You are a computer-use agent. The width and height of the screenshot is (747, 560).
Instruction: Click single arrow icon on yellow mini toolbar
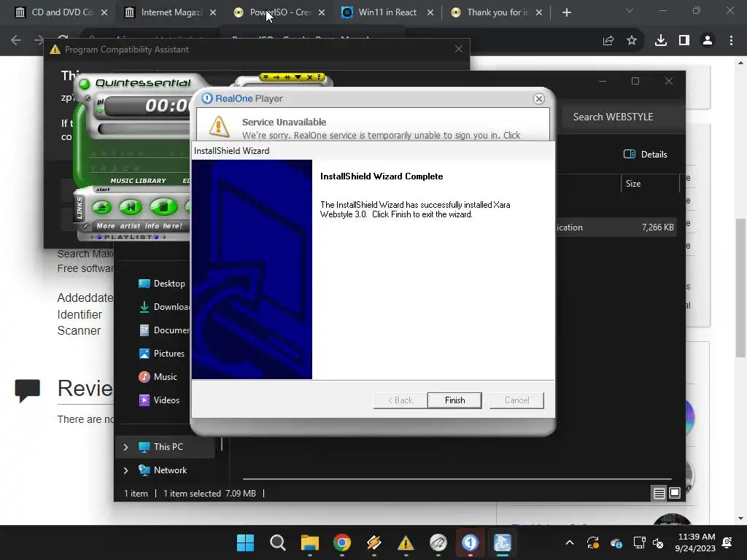point(276,77)
